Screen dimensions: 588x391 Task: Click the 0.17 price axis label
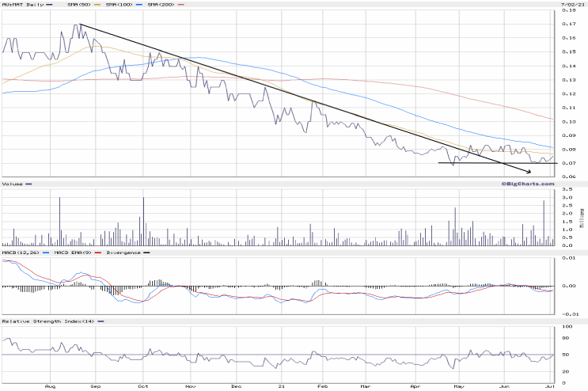[569, 24]
